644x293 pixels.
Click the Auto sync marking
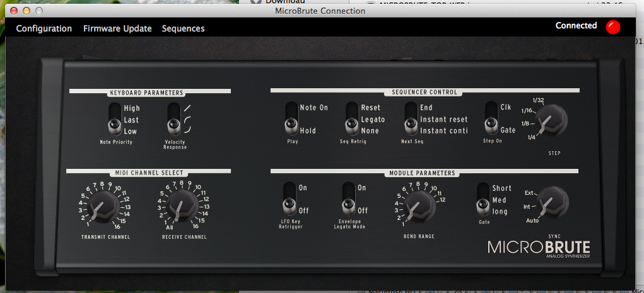click(x=532, y=221)
